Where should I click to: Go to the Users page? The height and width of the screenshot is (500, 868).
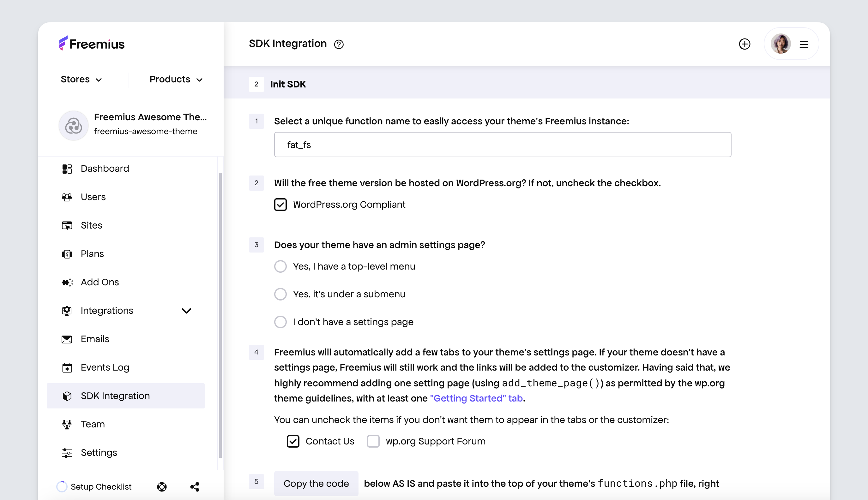pos(126,197)
